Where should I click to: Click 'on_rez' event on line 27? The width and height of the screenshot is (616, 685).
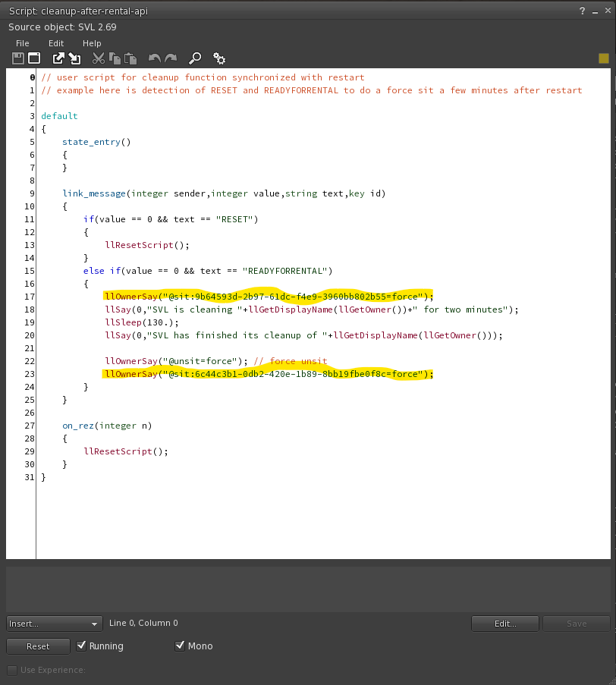(x=78, y=426)
